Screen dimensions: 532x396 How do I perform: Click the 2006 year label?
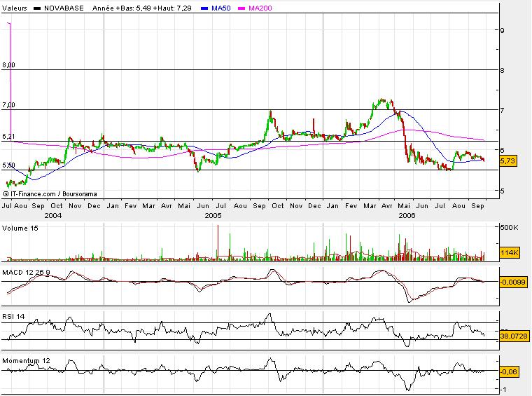tap(407, 216)
